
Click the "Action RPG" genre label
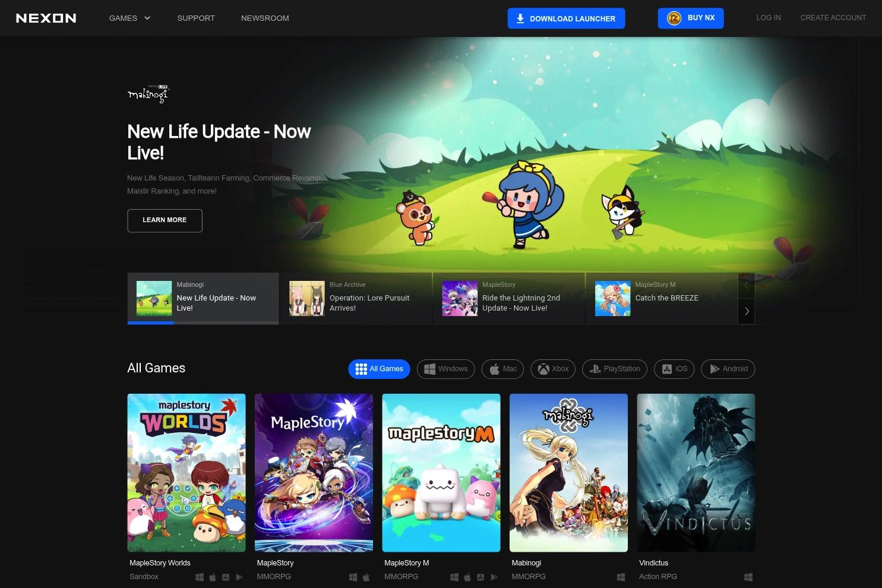point(658,577)
